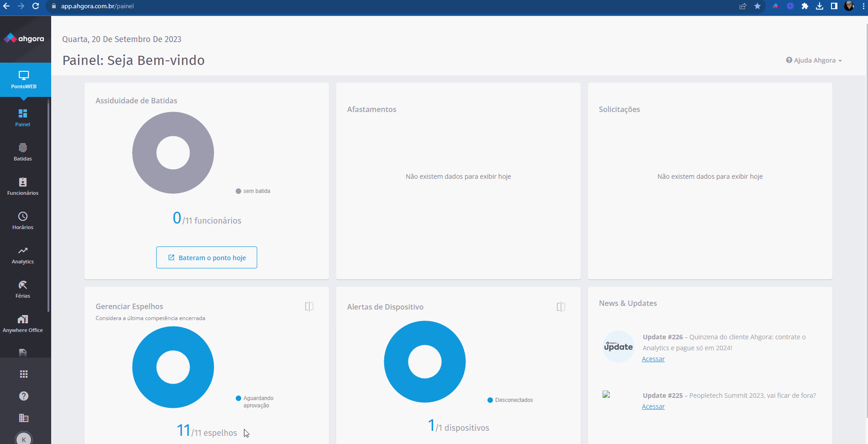
Task: Open the reports document icon in sidebar
Action: (23, 353)
